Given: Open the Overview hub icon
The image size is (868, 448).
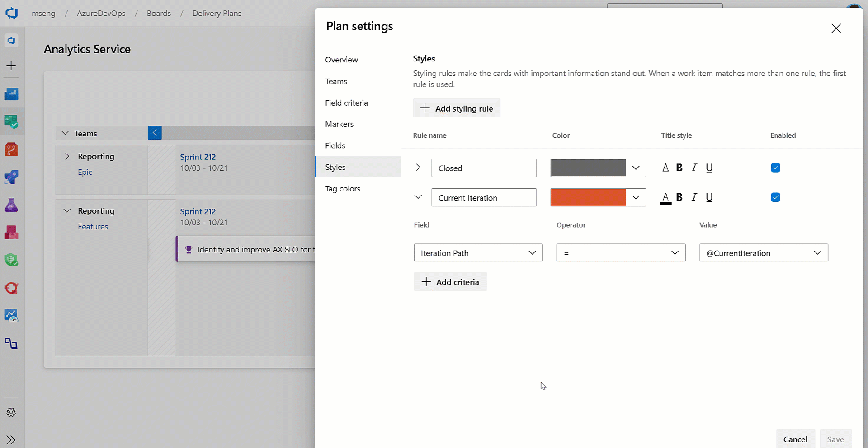Looking at the screenshot, I should point(11,94).
